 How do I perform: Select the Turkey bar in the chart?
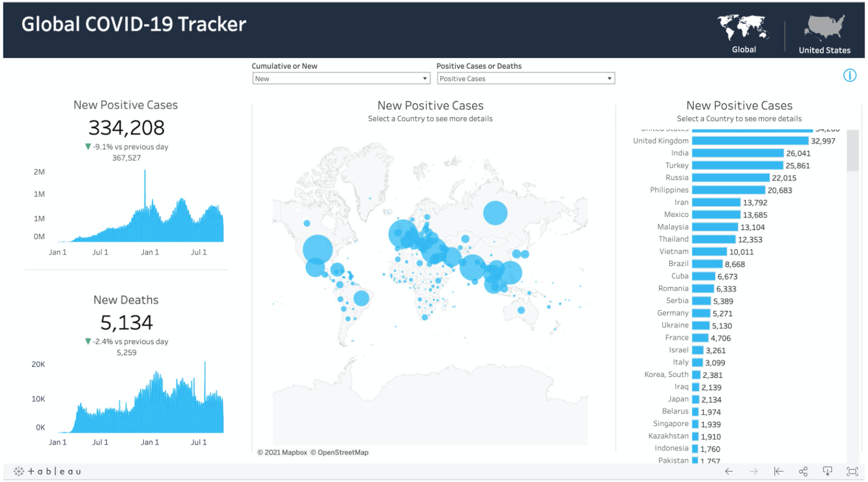(737, 165)
